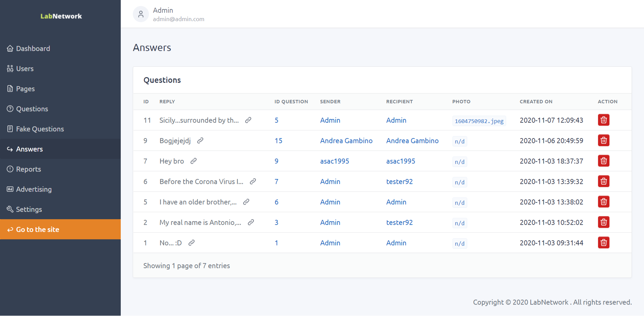Click link icon beside Sicily reply
The width and height of the screenshot is (644, 316).
coord(248,120)
